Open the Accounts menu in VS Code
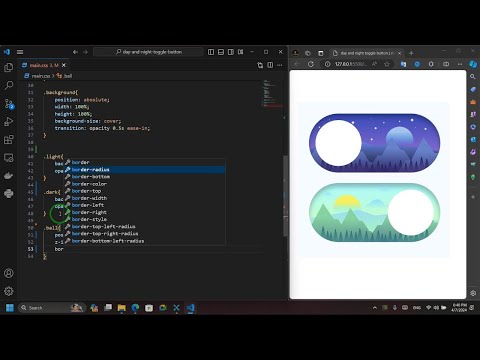This screenshot has height=360, width=480. (x=9, y=273)
